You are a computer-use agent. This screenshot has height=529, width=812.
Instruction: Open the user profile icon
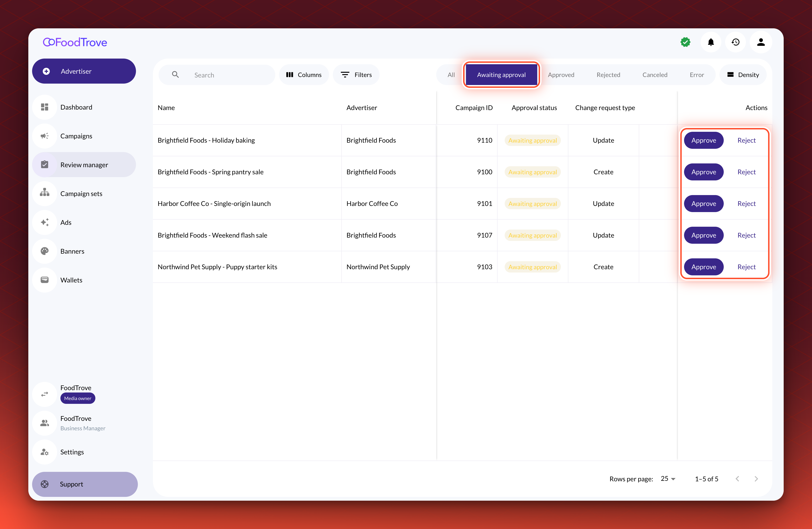[761, 42]
